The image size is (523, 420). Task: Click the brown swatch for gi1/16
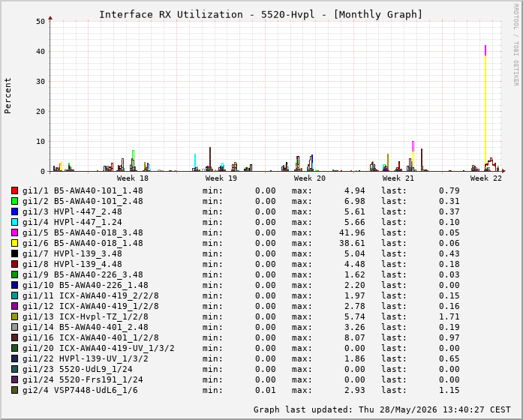[14, 337]
